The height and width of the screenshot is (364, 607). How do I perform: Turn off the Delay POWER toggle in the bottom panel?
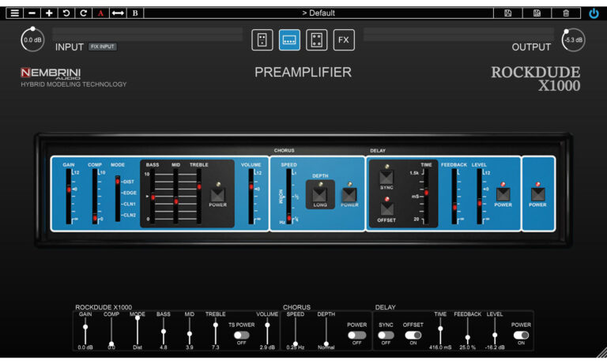(x=521, y=335)
